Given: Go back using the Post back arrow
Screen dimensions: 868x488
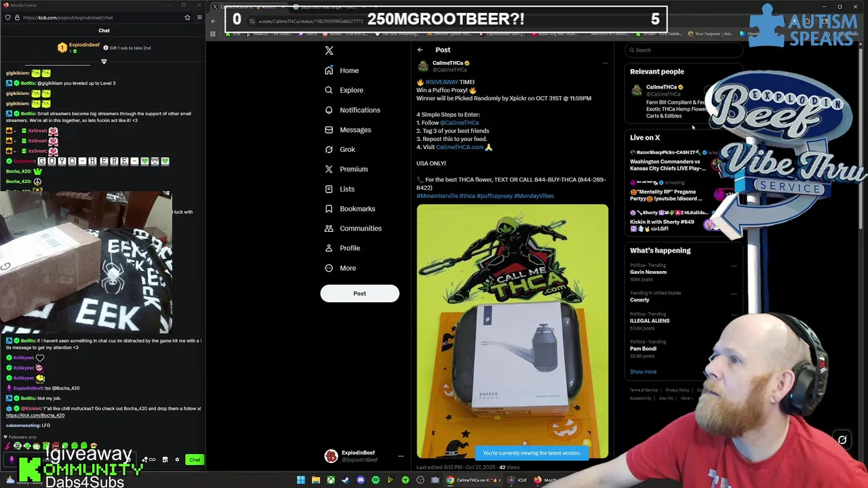Looking at the screenshot, I should pyautogui.click(x=420, y=49).
